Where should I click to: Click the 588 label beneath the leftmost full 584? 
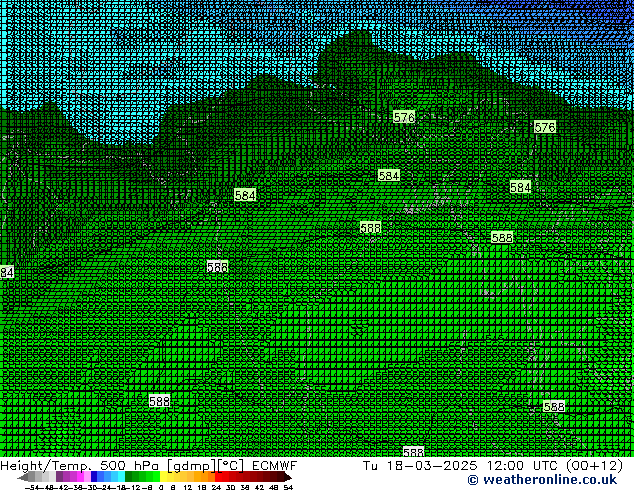(x=218, y=267)
